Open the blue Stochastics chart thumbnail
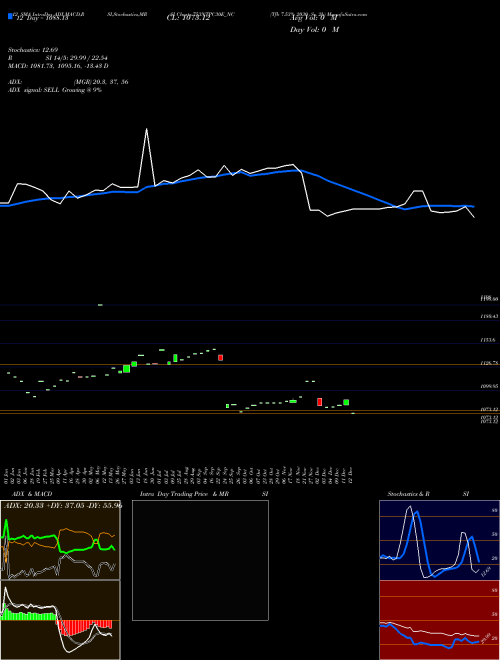Image resolution: width=500 pixels, height=660 pixels. pyautogui.click(x=439, y=540)
